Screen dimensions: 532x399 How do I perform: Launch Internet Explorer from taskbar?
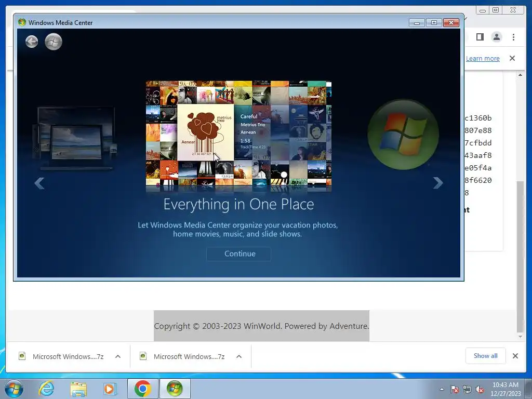[x=46, y=389]
